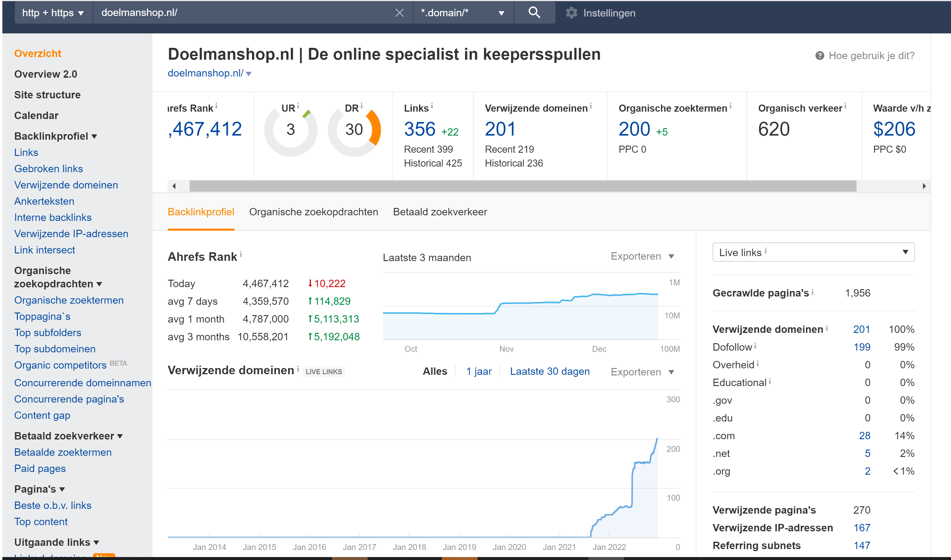Viewport: 951px width, 560px height.
Task: Open Top content sidebar link
Action: coord(41,522)
